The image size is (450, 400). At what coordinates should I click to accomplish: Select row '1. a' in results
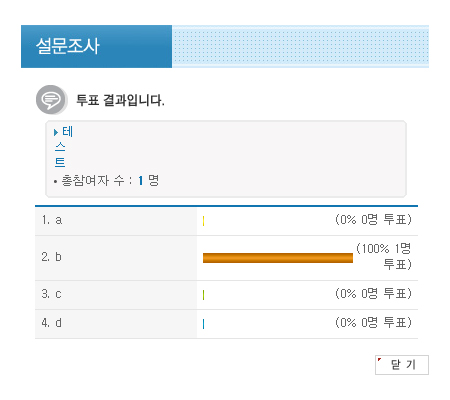pyautogui.click(x=226, y=221)
